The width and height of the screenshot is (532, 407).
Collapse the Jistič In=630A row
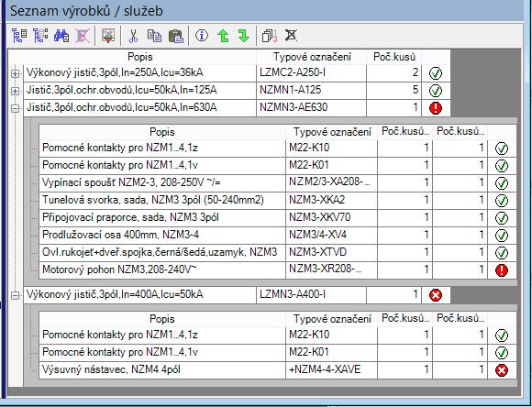point(15,108)
